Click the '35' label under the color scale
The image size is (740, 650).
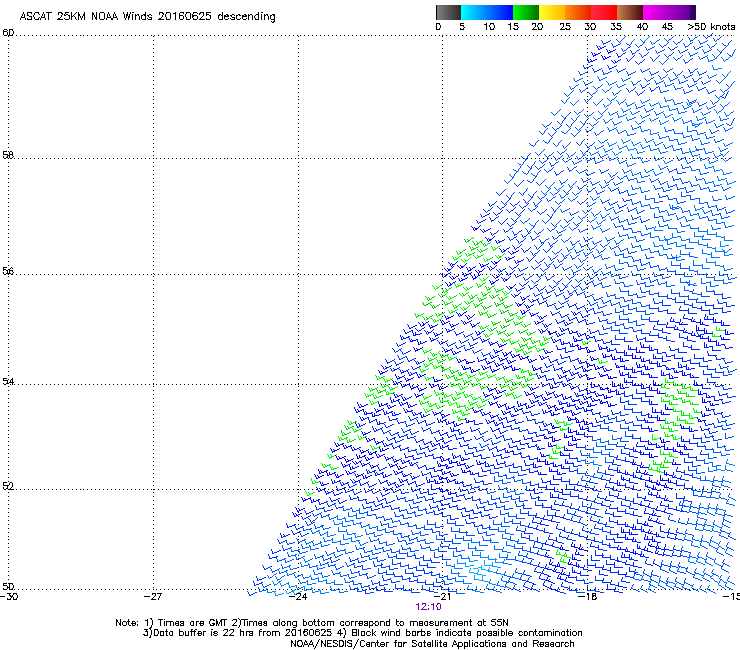(616, 27)
